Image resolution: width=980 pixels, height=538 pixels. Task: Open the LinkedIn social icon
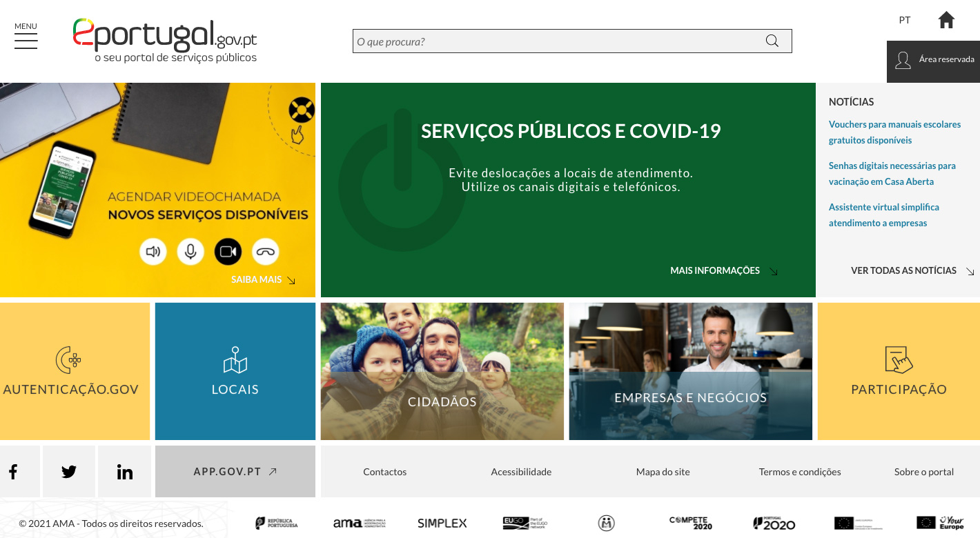click(125, 472)
